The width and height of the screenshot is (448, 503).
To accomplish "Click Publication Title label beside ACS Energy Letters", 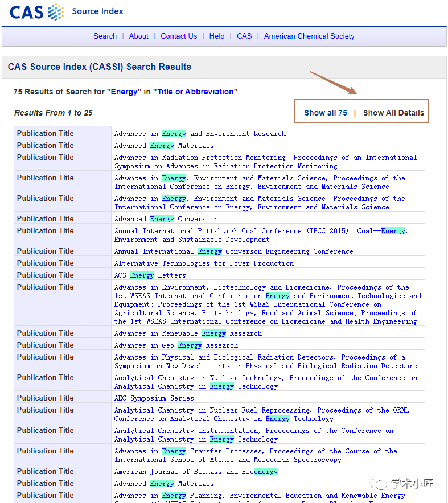I will [45, 275].
